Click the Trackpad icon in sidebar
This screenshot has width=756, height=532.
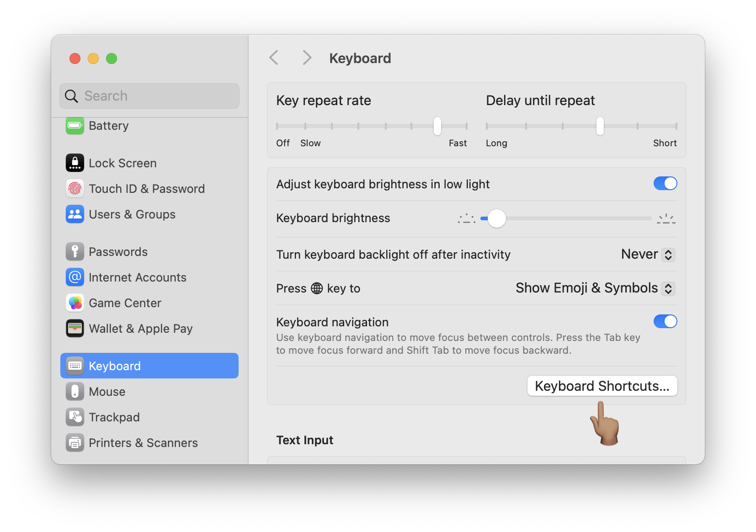[x=75, y=417]
